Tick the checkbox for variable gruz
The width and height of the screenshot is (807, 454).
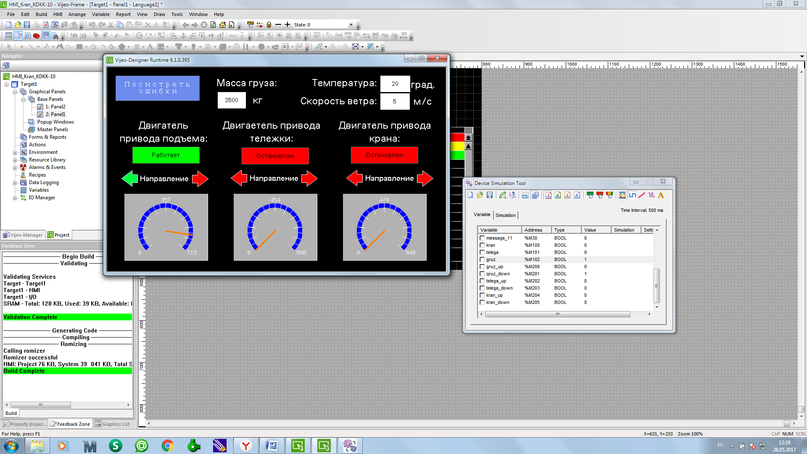(483, 259)
